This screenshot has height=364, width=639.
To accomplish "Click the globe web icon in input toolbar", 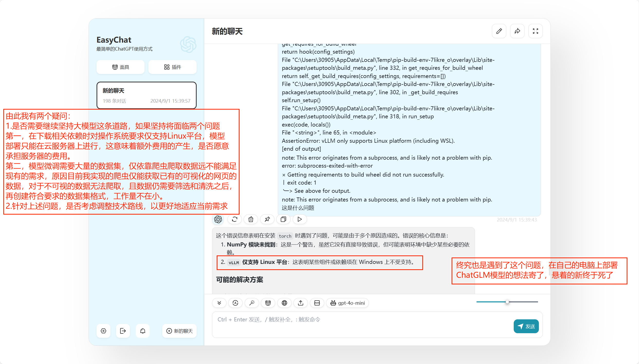I will pyautogui.click(x=284, y=303).
